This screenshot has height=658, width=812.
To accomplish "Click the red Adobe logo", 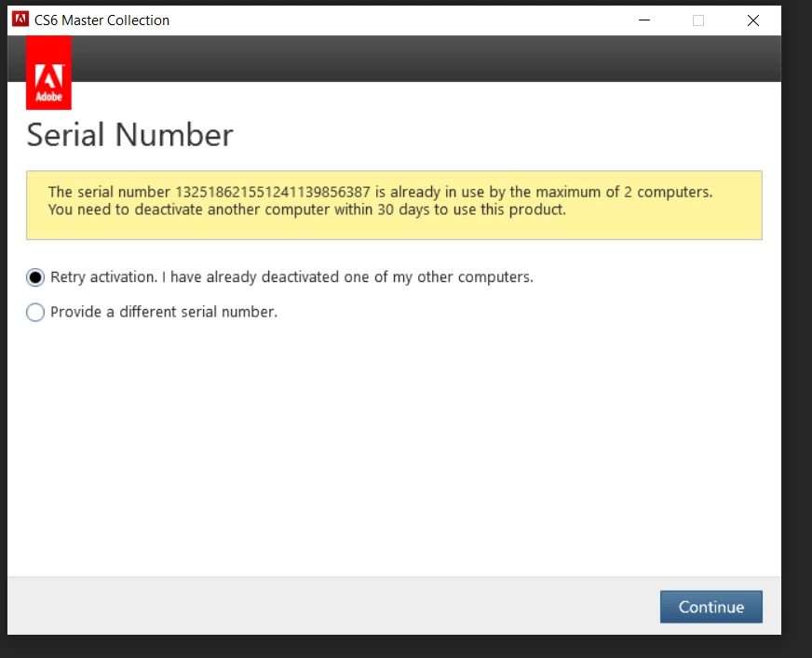I will [x=48, y=73].
